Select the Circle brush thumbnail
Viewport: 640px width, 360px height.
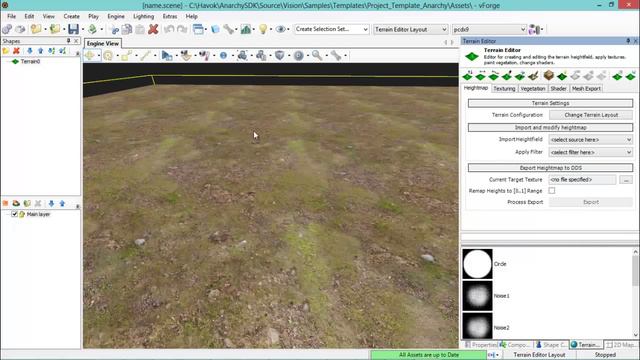477,264
